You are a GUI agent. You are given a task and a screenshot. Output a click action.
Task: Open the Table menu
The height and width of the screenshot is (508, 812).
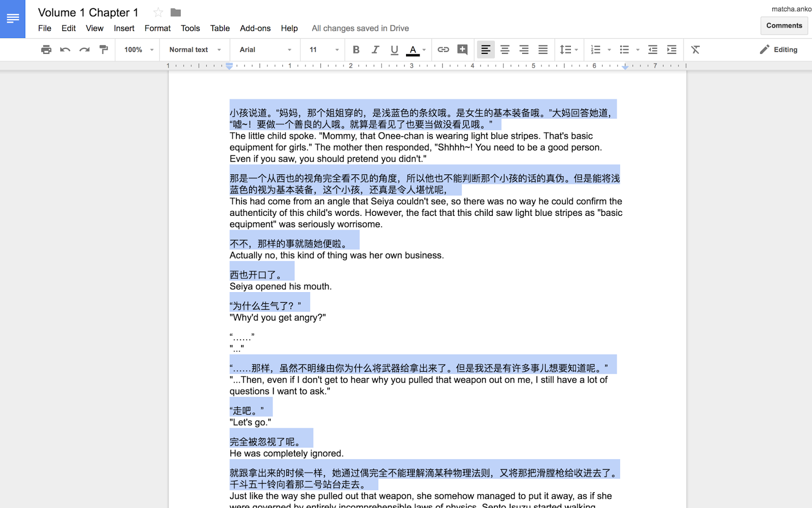coord(220,28)
